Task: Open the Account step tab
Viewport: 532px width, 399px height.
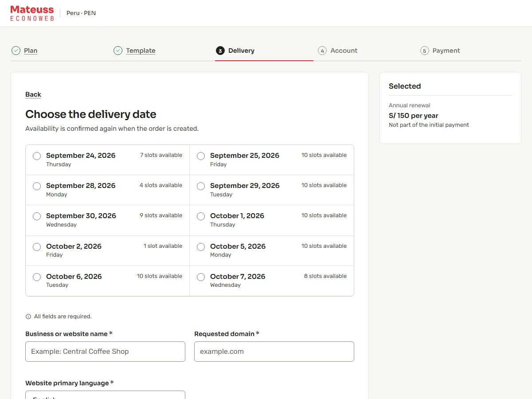Action: [x=344, y=51]
